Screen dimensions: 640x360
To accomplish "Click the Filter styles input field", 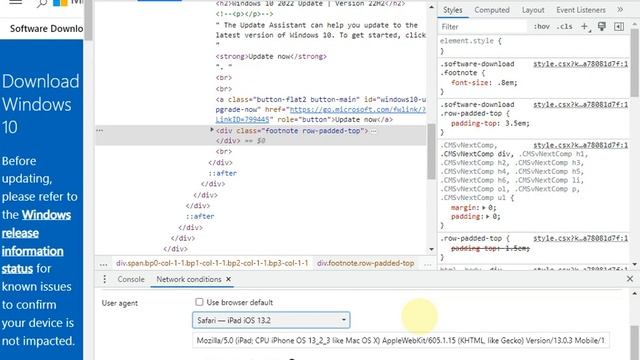I will coord(483,27).
